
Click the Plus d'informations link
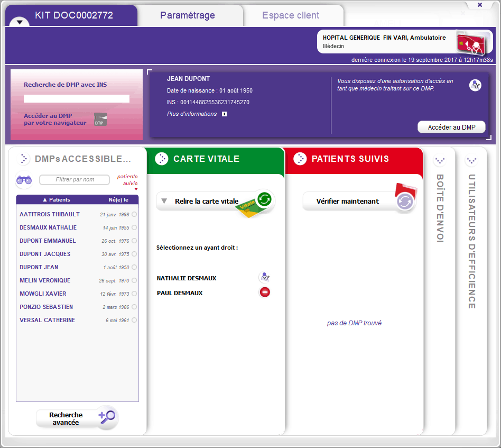pyautogui.click(x=192, y=114)
